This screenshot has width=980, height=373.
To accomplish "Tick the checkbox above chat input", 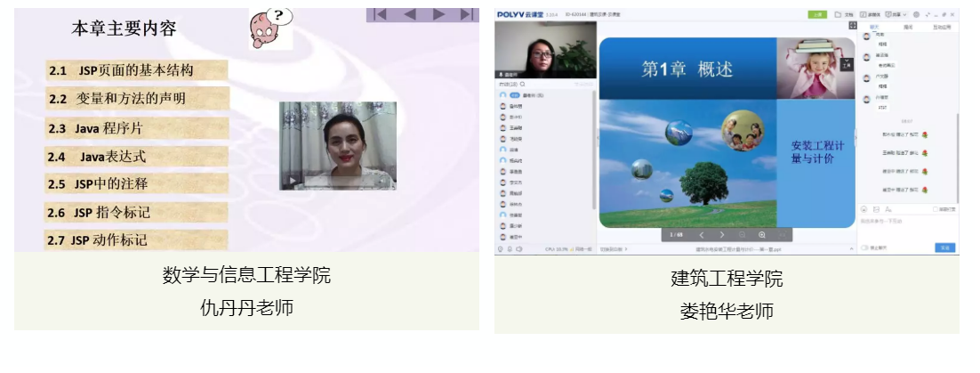I will pos(935,209).
